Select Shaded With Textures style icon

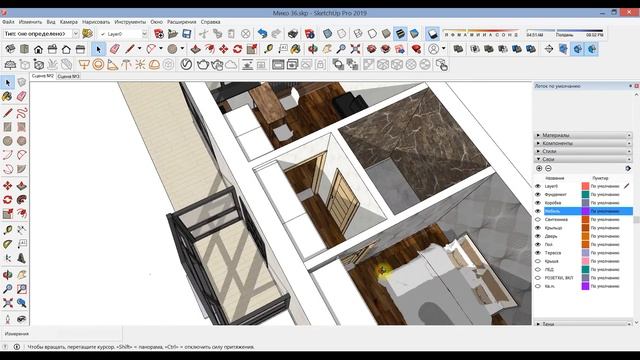[400, 33]
